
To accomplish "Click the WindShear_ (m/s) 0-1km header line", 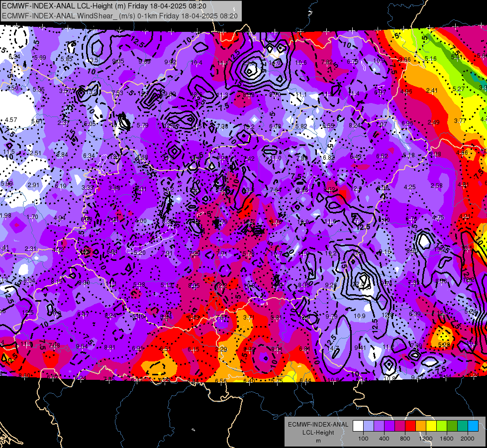I will [120, 16].
